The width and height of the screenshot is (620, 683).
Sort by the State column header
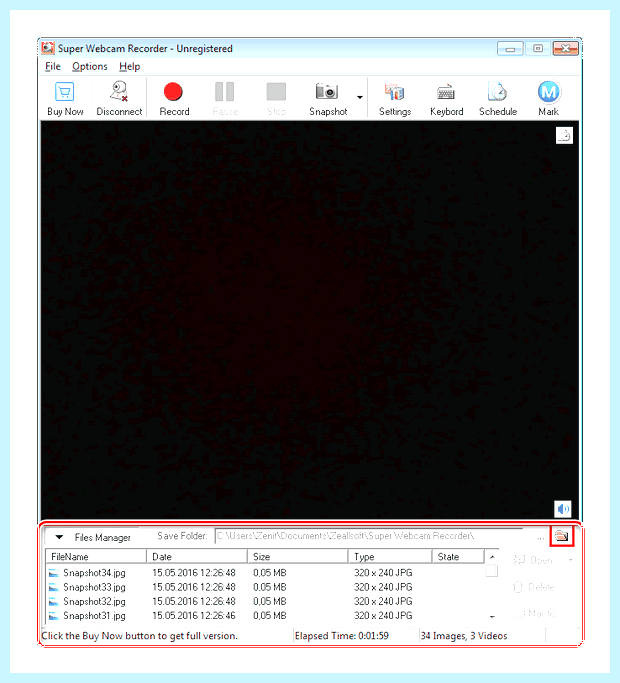[458, 557]
